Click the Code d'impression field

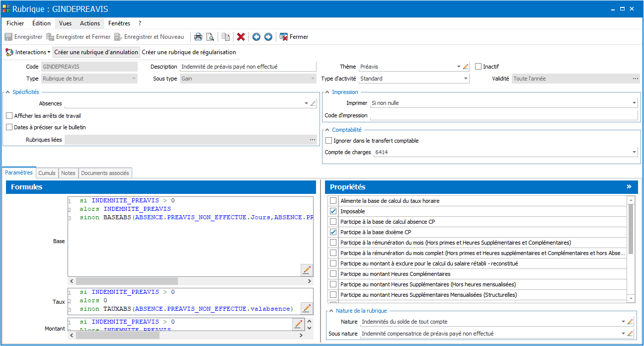coord(504,115)
